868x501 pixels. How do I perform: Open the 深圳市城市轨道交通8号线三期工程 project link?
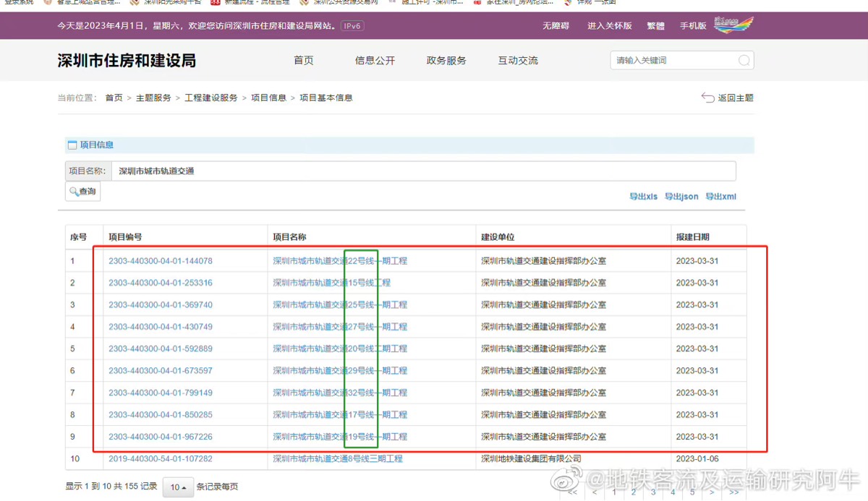338,459
